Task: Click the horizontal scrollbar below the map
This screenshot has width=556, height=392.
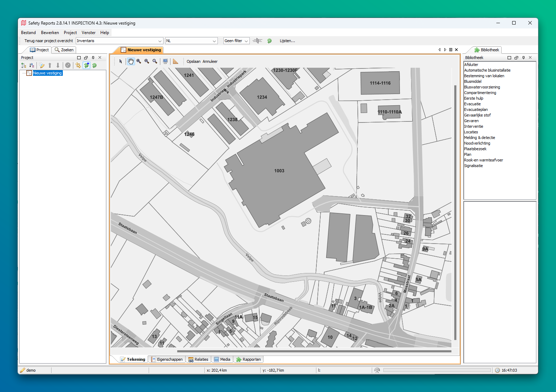Action: tap(314, 351)
